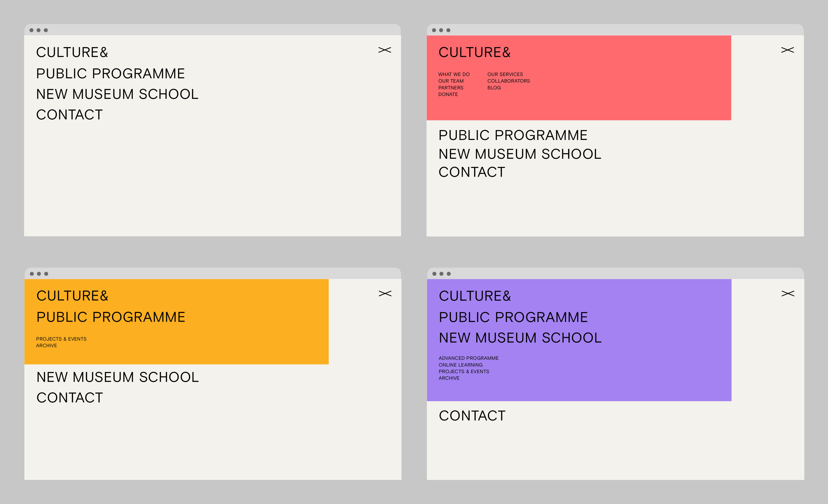Viewport: 828px width, 504px height.
Task: Close the menu in the window without colored panel
Action: [x=384, y=50]
